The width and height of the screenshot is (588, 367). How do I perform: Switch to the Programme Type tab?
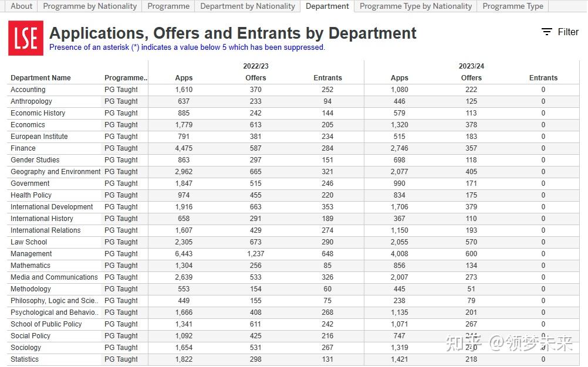(513, 6)
